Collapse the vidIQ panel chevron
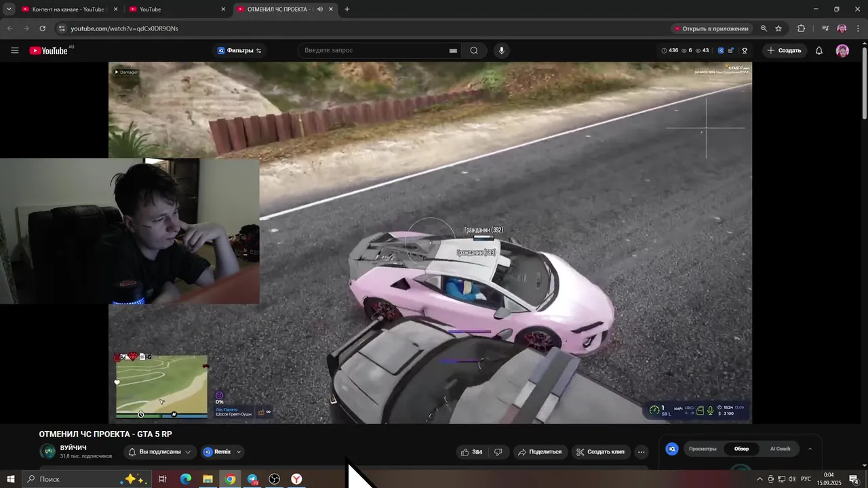 [x=810, y=449]
